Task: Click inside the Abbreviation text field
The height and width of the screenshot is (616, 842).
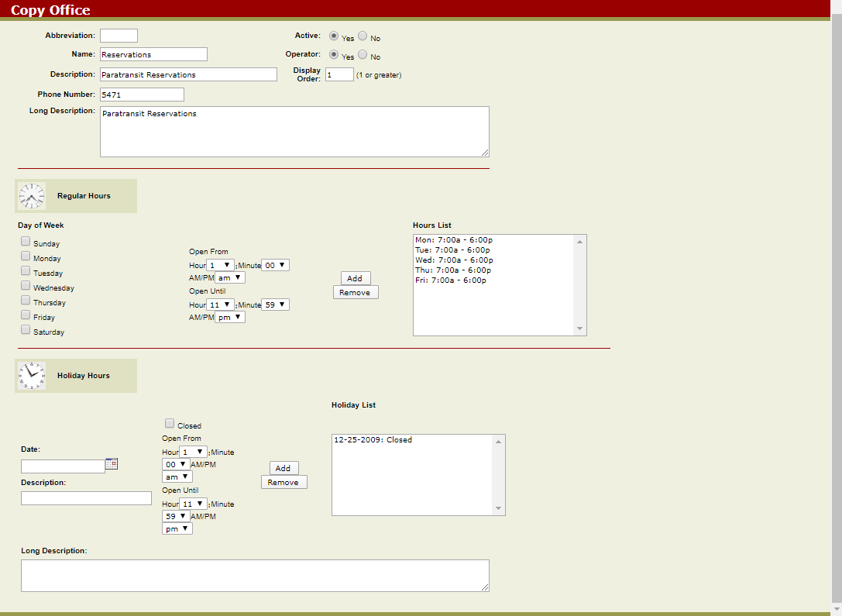Action: tap(119, 35)
